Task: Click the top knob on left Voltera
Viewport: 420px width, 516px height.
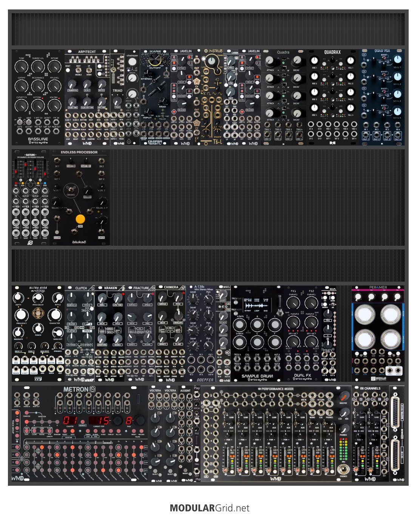Action: [155, 417]
